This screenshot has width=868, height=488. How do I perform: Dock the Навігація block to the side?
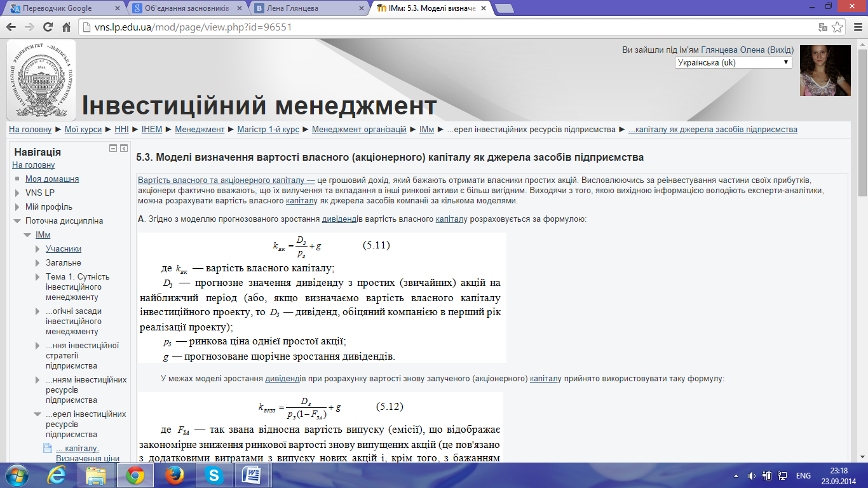coord(124,148)
